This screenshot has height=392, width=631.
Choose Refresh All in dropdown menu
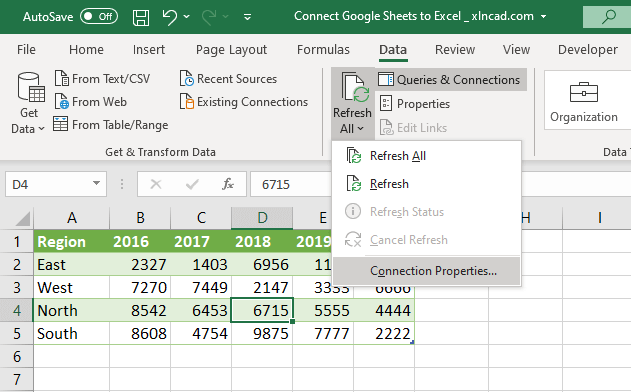coord(426,156)
